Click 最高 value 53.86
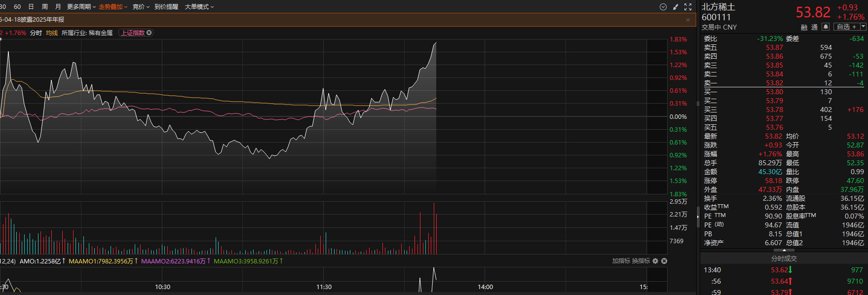The image size is (868, 295). click(x=855, y=154)
